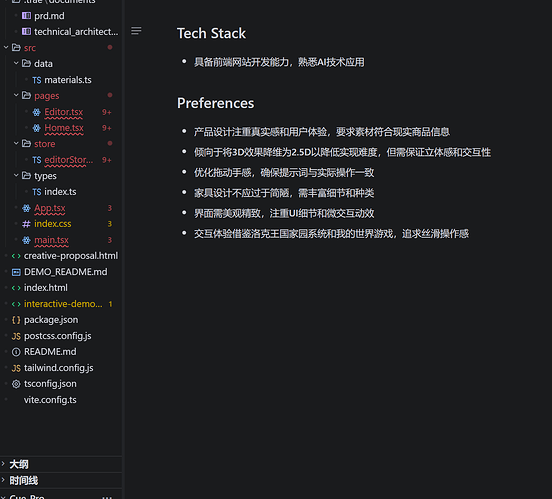Collapse the data folder chevron
This screenshot has height=499, width=552.
click(x=16, y=63)
